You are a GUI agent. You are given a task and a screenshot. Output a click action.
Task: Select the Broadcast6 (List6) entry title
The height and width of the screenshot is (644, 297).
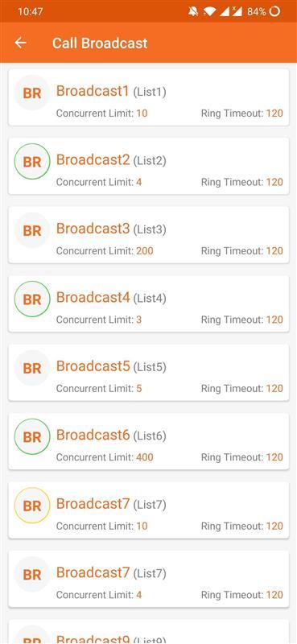tap(111, 435)
